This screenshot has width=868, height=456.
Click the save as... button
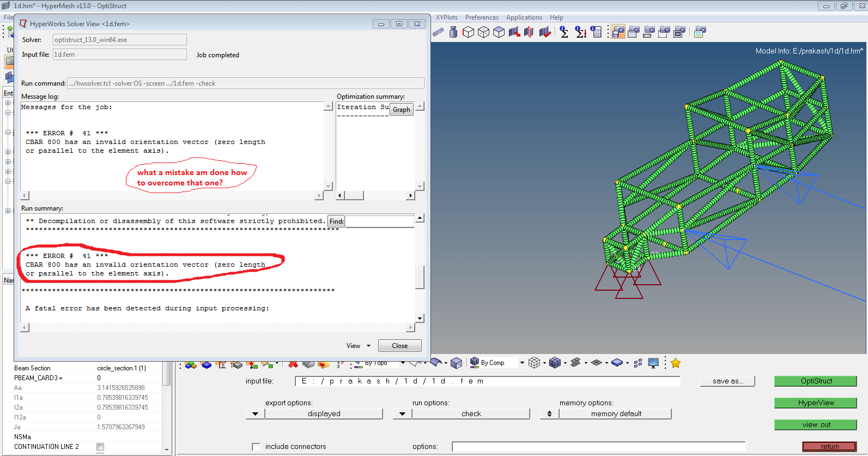728,381
